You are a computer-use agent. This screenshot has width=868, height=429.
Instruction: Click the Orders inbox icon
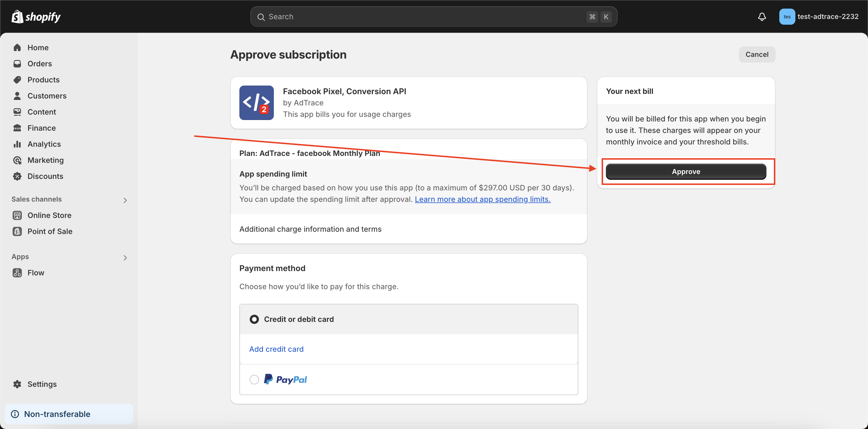pyautogui.click(x=17, y=64)
